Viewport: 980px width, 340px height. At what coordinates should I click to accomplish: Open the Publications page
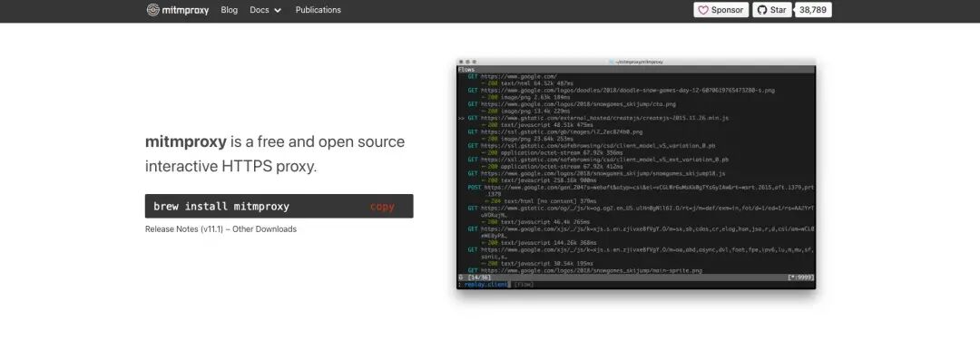(x=318, y=10)
